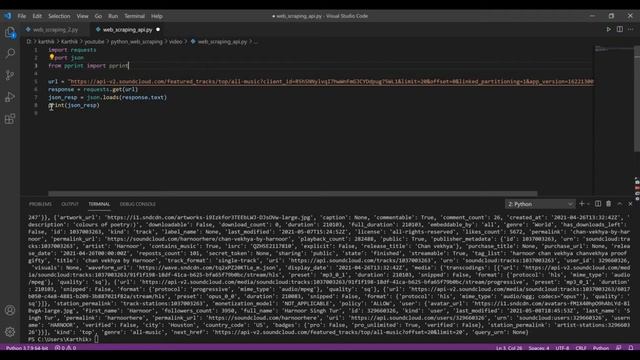Screen dimensions: 640x360
Task: Click the errors and warnings count in the status bar
Action: (x=65, y=348)
